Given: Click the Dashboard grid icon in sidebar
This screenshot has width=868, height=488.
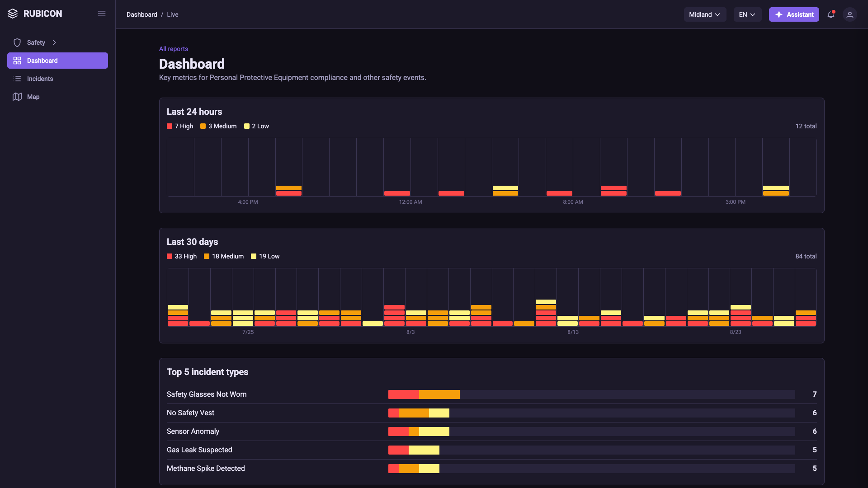Looking at the screenshot, I should [x=17, y=61].
